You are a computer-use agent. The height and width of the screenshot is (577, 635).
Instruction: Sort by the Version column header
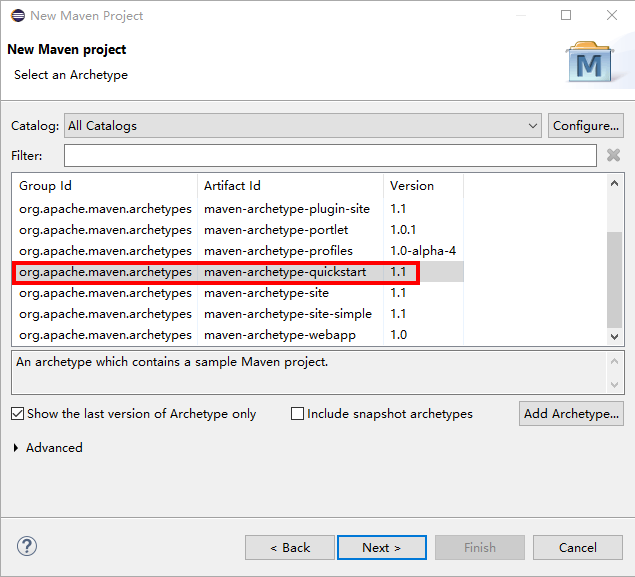click(x=423, y=185)
